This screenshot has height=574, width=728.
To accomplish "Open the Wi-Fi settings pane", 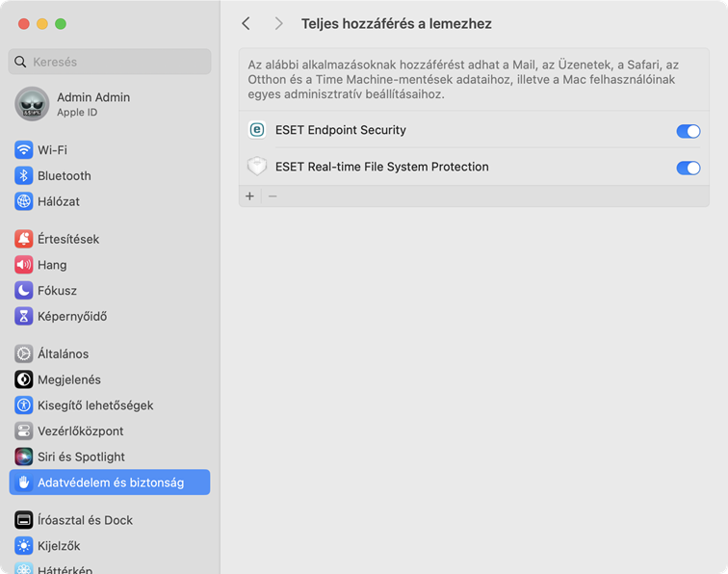I will point(110,150).
